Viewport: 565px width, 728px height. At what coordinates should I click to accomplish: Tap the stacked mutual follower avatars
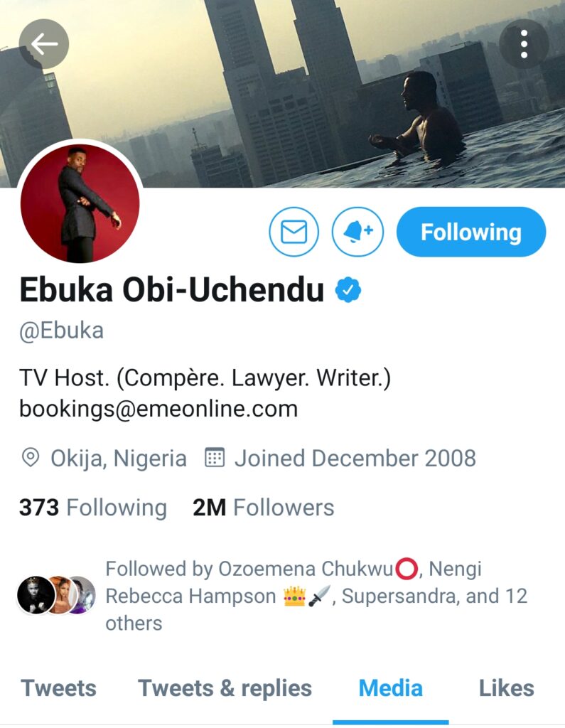pyautogui.click(x=56, y=595)
